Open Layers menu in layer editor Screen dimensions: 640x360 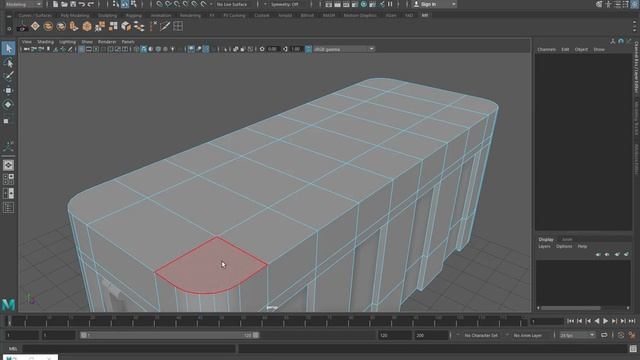[x=544, y=246]
